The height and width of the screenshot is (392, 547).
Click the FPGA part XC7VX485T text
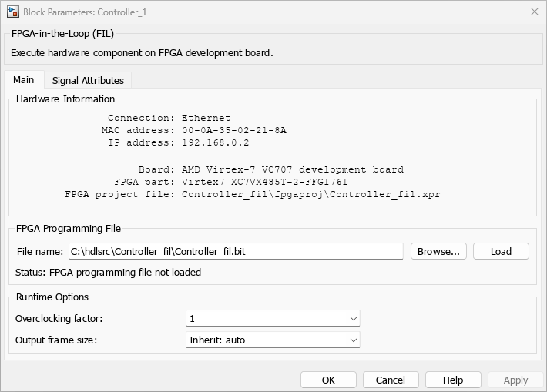pyautogui.click(x=264, y=182)
